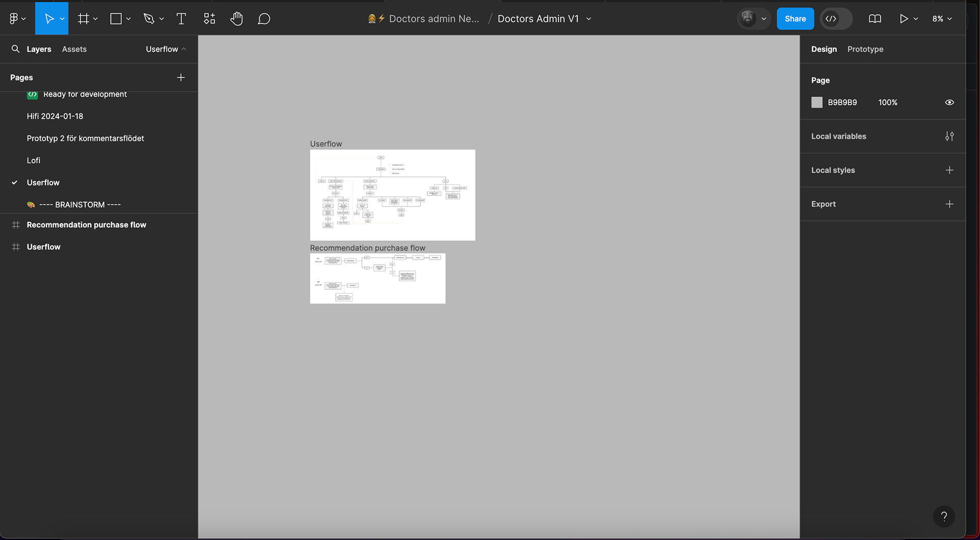
Task: Select the Comment tool
Action: pyautogui.click(x=264, y=19)
